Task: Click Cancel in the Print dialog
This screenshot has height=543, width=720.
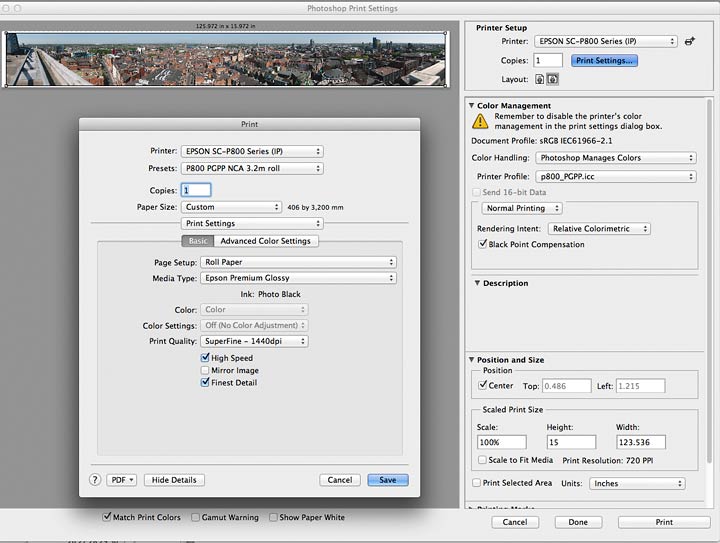Action: tap(340, 480)
